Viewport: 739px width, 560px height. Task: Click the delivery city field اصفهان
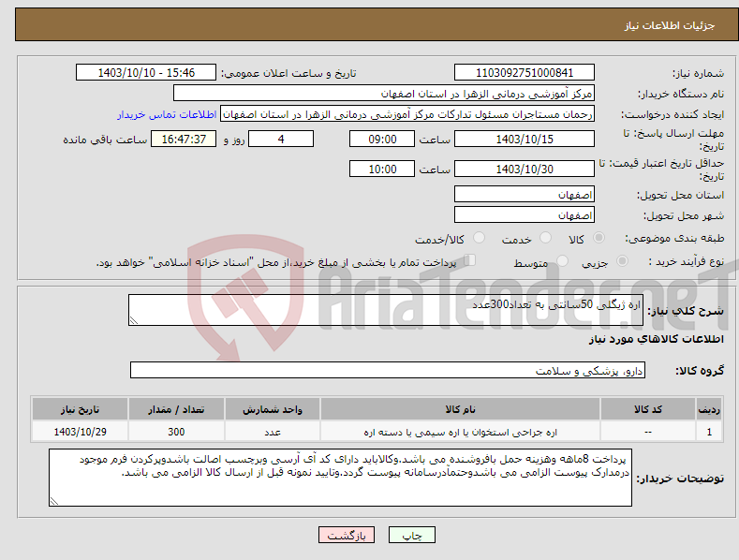pos(525,215)
